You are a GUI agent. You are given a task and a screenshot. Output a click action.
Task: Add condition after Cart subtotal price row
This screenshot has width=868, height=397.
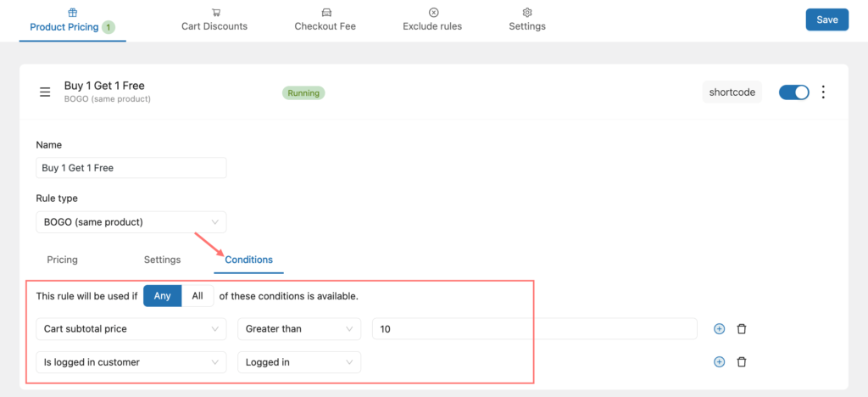click(x=719, y=329)
